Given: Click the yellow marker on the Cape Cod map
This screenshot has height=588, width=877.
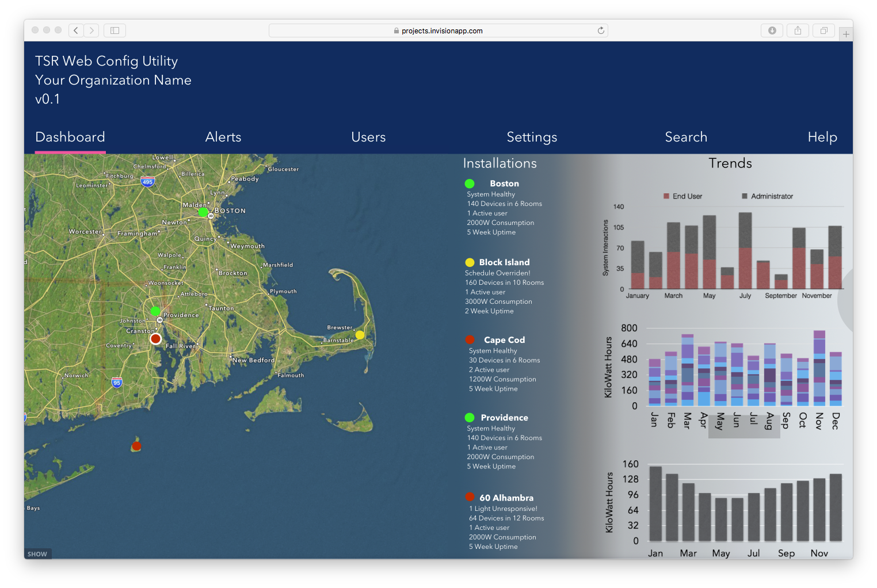Looking at the screenshot, I should [x=360, y=335].
